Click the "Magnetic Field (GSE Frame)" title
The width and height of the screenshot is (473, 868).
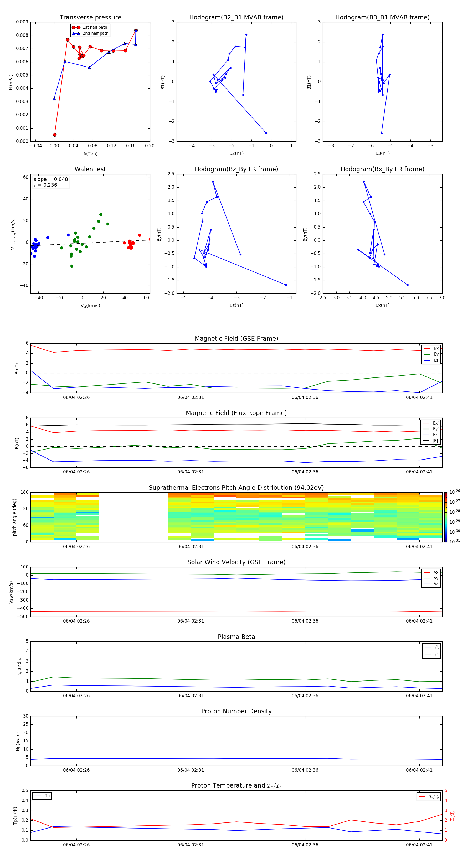click(236, 339)
